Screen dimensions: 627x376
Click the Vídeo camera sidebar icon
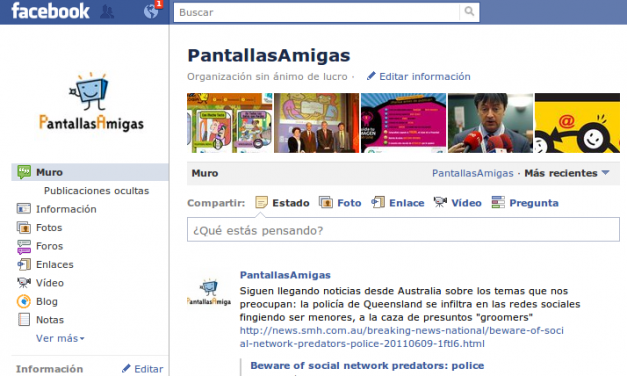click(24, 283)
